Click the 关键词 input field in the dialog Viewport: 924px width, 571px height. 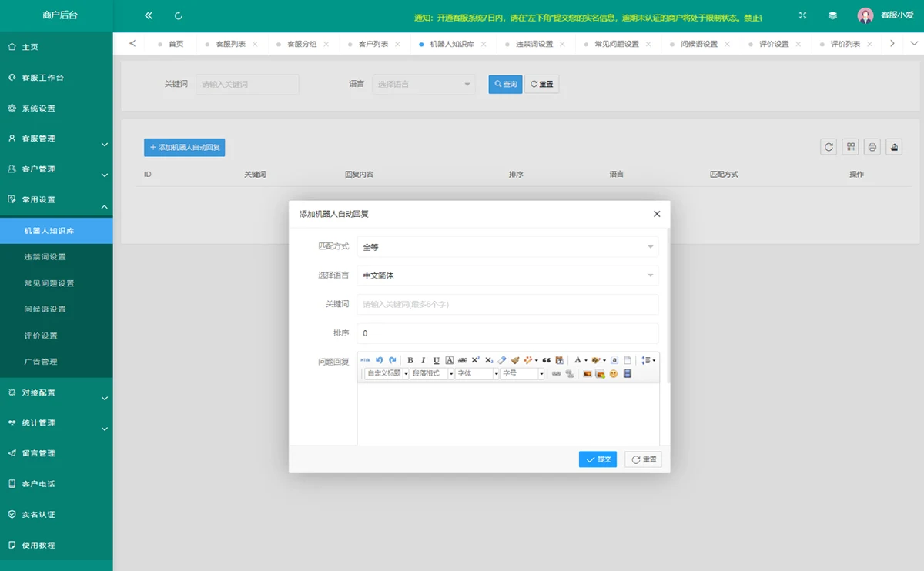click(x=507, y=304)
